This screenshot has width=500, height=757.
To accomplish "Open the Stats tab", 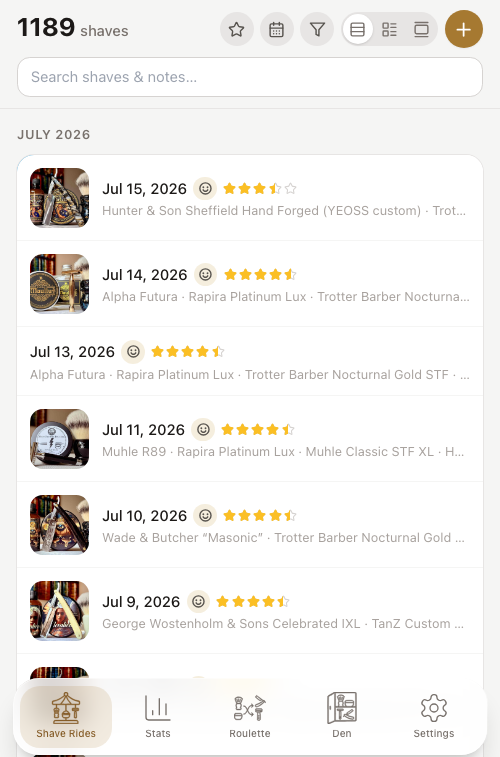I will coord(158,716).
